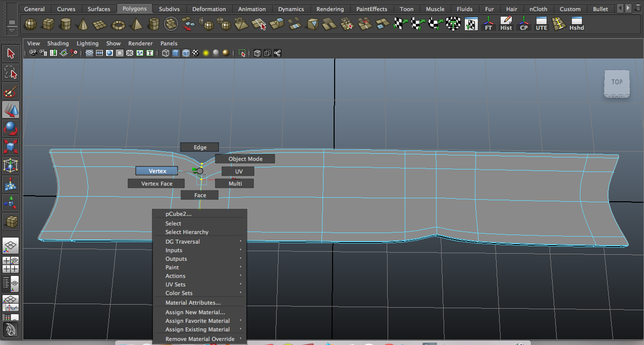Activate the Lasso selection tool in the toolbox
The height and width of the screenshot is (345, 644).
pos(11,72)
